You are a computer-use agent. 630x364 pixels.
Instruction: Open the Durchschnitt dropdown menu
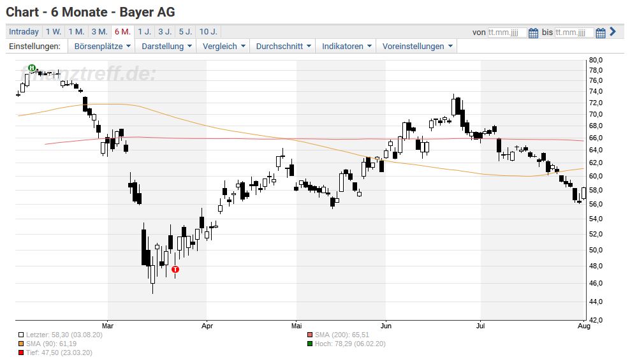click(283, 46)
